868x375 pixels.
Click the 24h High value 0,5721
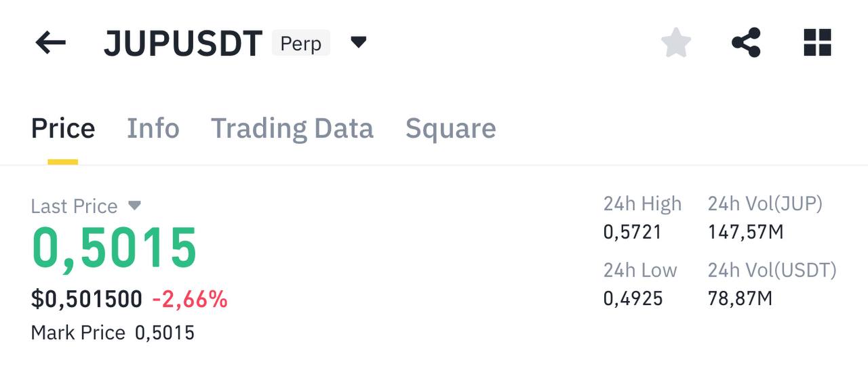coord(633,233)
